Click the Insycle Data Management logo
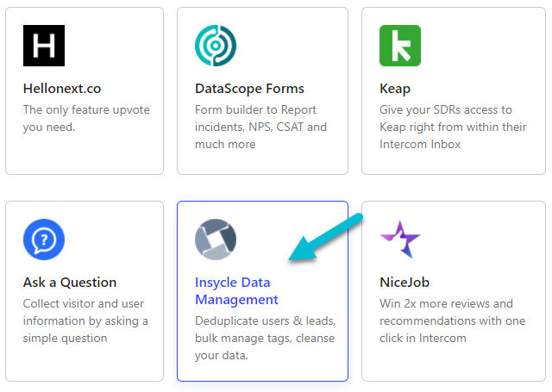This screenshot has height=392, width=552. coord(216,239)
